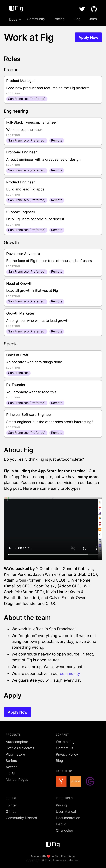Click the purple General Catalyst logo

pyautogui.click(x=90, y=781)
